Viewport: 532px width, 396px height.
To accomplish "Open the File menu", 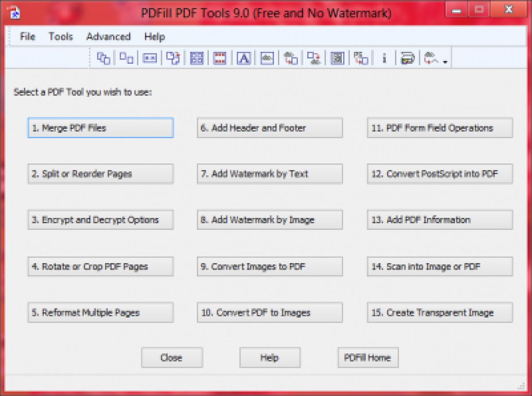I will coord(27,37).
